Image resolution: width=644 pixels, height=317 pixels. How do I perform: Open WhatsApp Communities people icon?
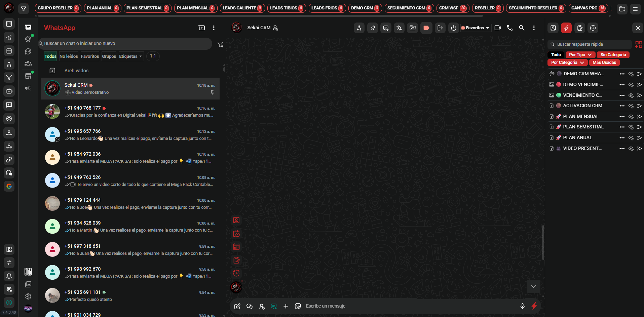tap(28, 64)
